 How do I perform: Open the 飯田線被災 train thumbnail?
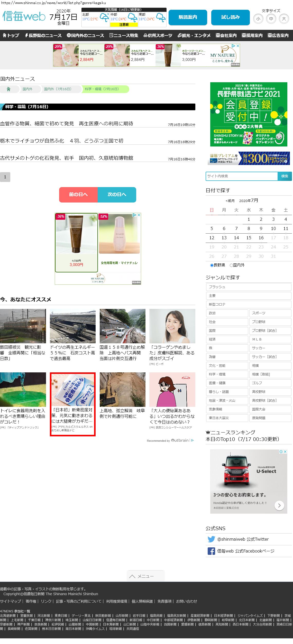(x=23, y=326)
